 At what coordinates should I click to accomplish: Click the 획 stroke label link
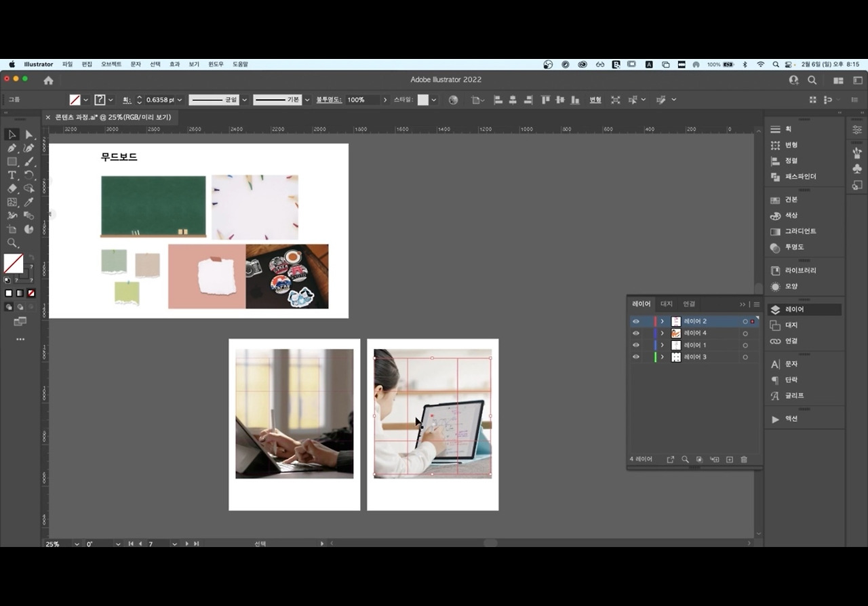point(127,100)
